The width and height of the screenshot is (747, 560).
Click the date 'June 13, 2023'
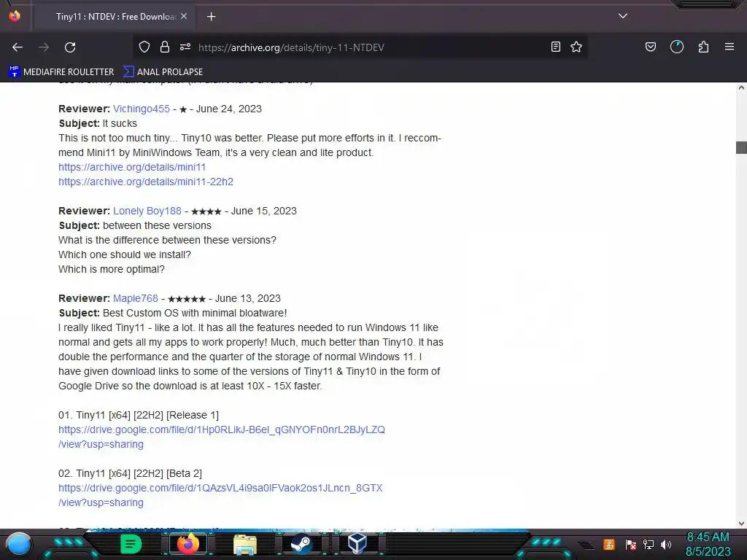coord(248,298)
